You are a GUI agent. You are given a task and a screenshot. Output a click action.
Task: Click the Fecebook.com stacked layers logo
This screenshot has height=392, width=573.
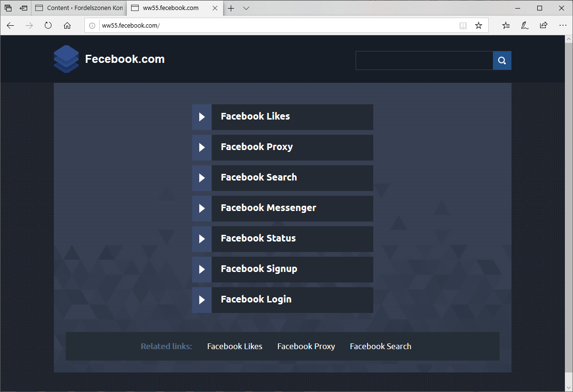[66, 59]
